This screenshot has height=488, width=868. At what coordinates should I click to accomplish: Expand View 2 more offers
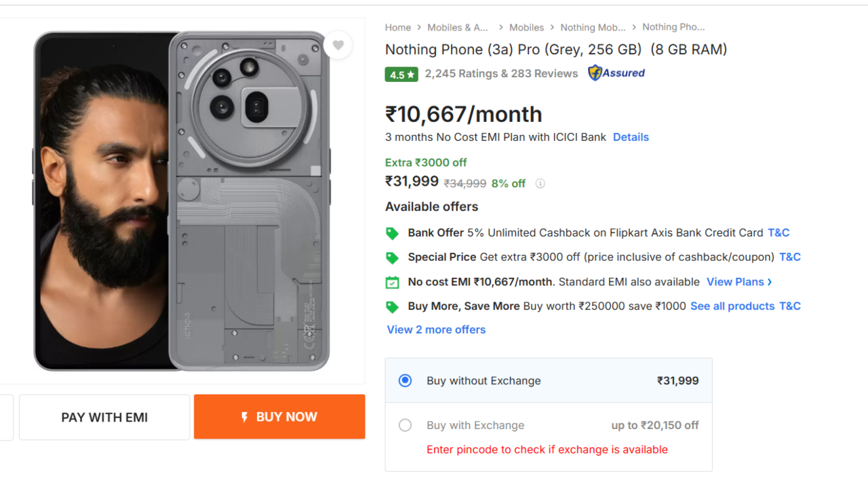pos(436,329)
